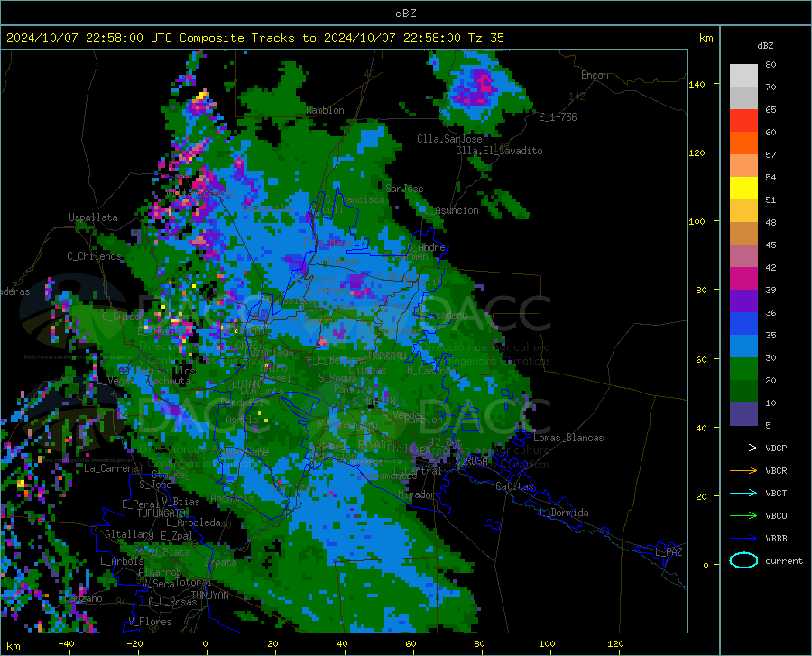This screenshot has height=656, width=812.
Task: Click the green VBCU arrow icon
Action: tap(743, 515)
